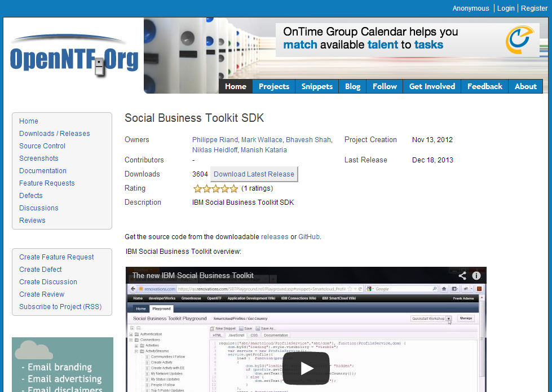
Task: Open Screenshots in sidebar
Action: (39, 158)
